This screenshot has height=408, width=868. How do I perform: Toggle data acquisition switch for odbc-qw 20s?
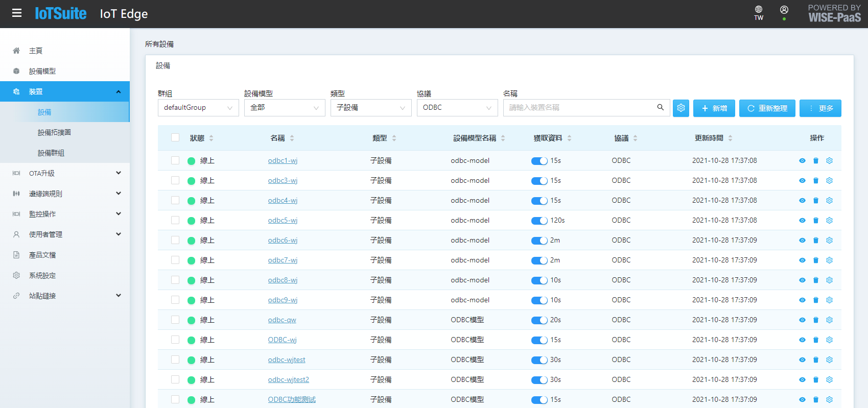(x=539, y=320)
